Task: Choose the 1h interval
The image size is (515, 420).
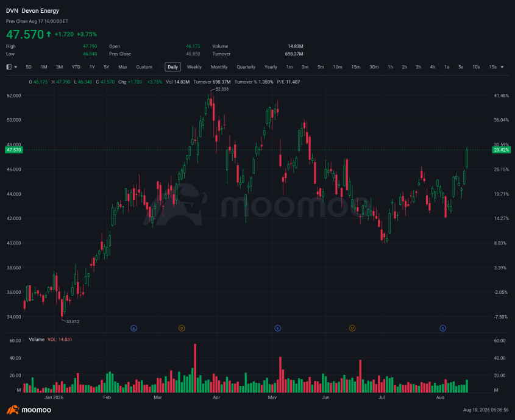Action: point(390,67)
